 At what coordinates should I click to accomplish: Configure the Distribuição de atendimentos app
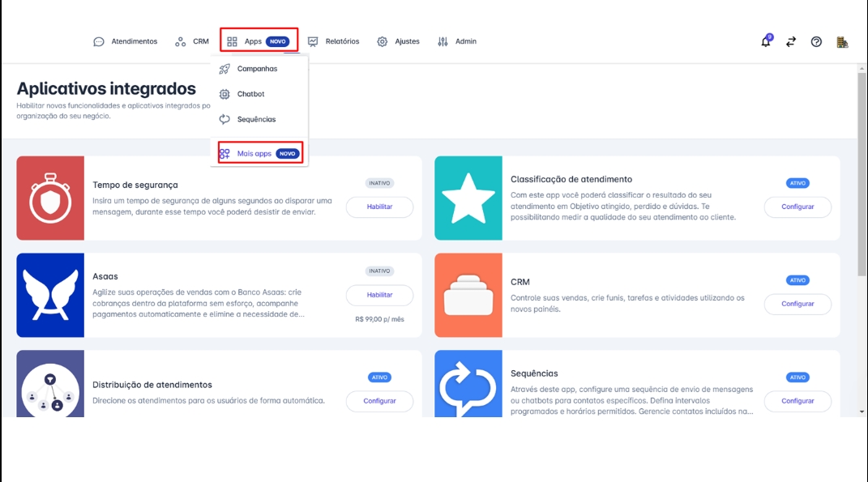(x=379, y=401)
